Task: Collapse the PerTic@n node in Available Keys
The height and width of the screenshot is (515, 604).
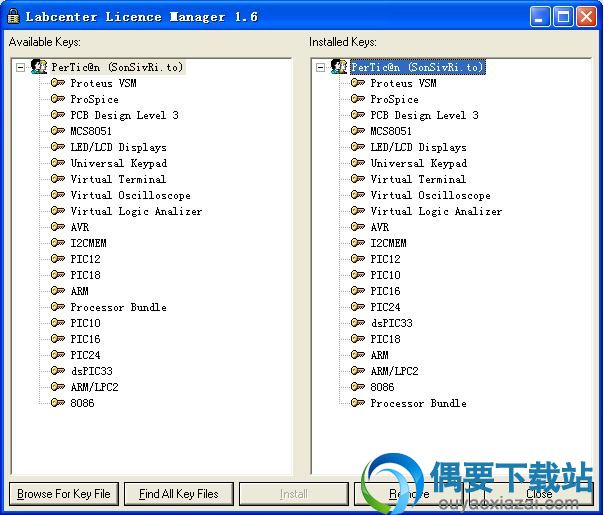Action: point(20,68)
